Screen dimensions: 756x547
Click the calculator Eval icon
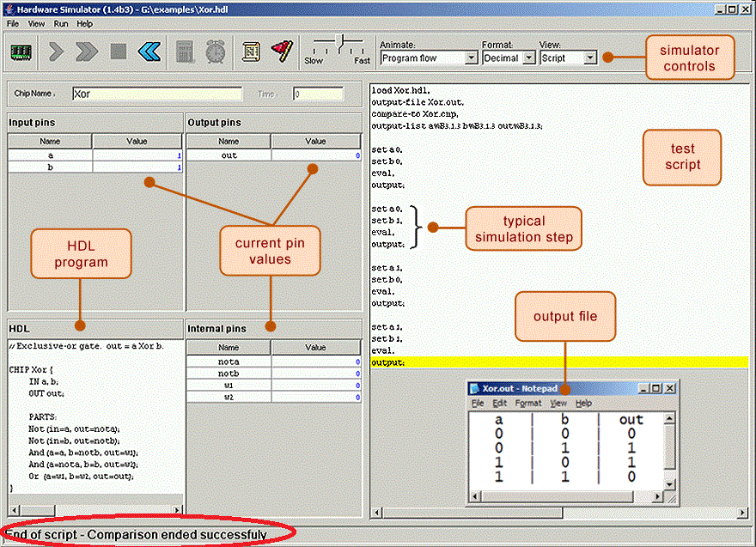(185, 52)
